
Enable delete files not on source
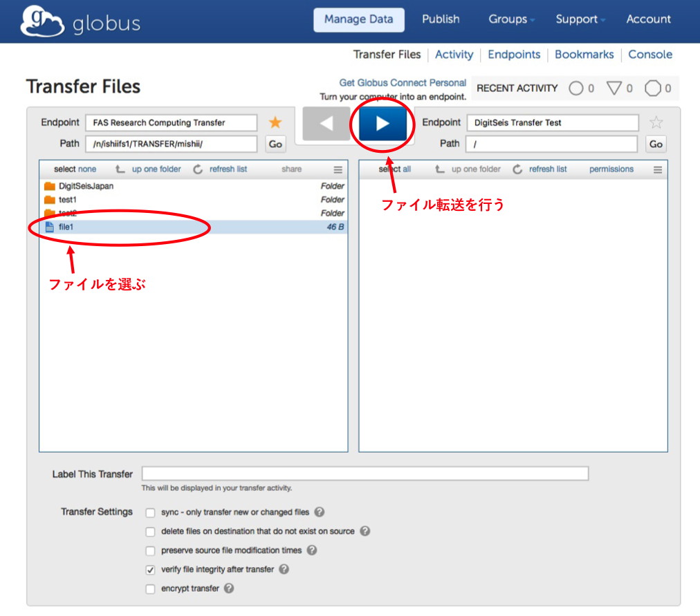[x=151, y=532]
